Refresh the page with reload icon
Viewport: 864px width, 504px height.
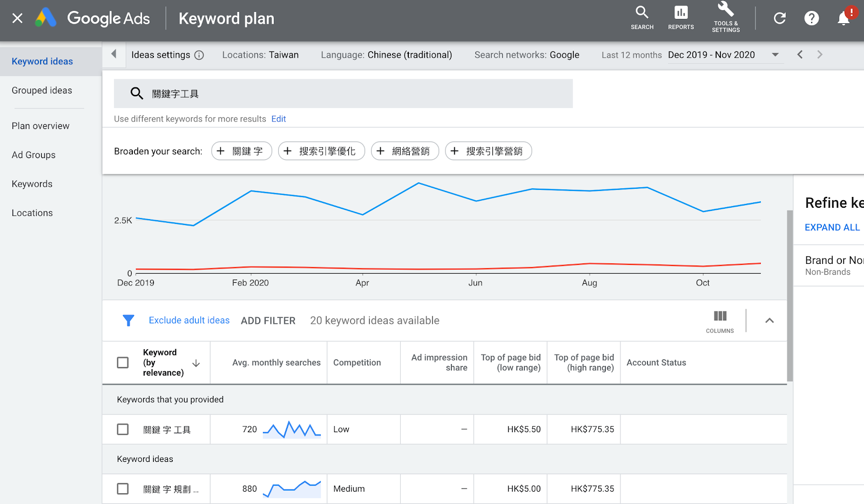pyautogui.click(x=780, y=18)
